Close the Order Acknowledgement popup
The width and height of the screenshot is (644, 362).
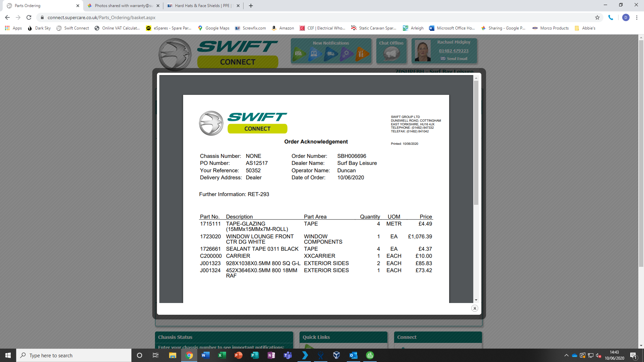474,308
